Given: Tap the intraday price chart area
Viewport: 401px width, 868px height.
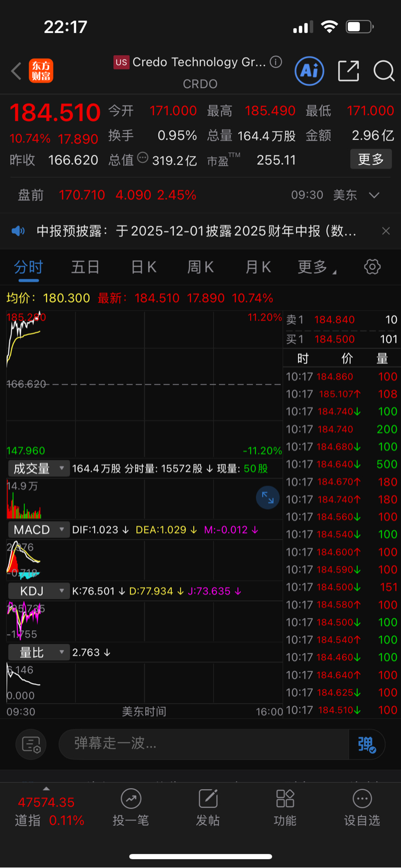Looking at the screenshot, I should coord(144,384).
